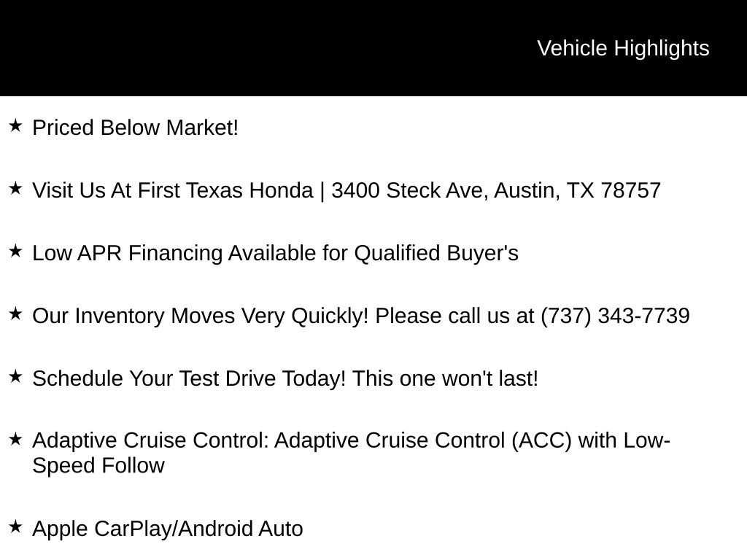
Task: Click the star next to Schedule Your Test Drive
Action: coord(15,377)
